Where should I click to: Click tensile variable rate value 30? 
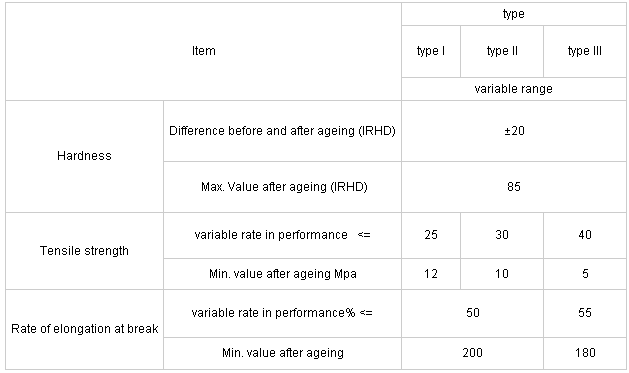(x=502, y=235)
